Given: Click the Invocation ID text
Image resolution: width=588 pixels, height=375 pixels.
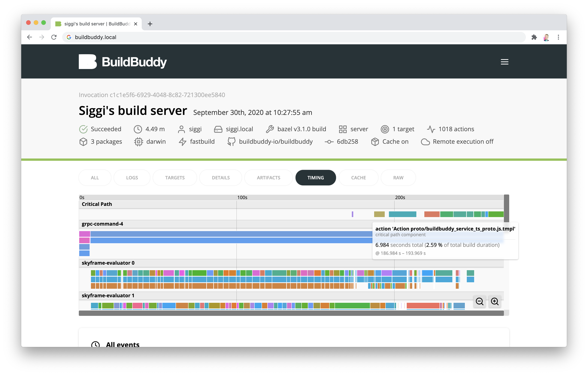Looking at the screenshot, I should (x=152, y=95).
